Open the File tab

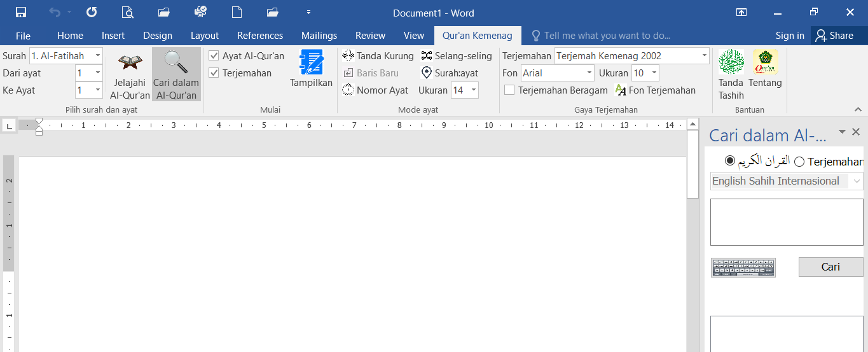[23, 36]
